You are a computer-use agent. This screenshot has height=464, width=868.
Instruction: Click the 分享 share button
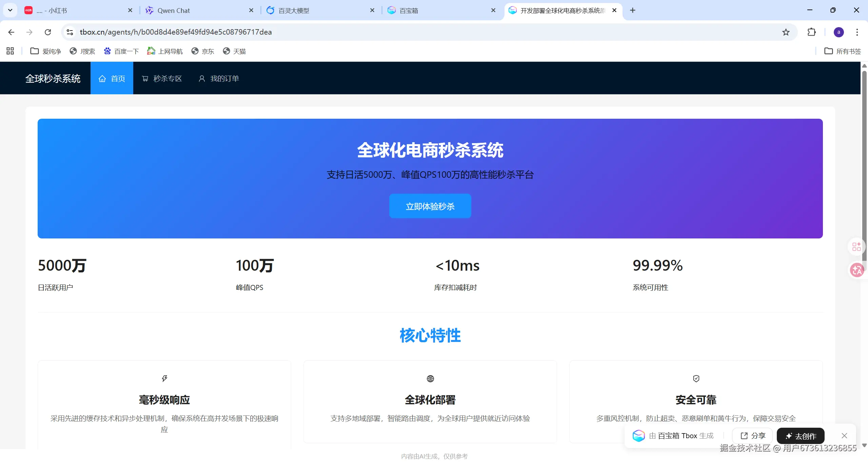752,436
